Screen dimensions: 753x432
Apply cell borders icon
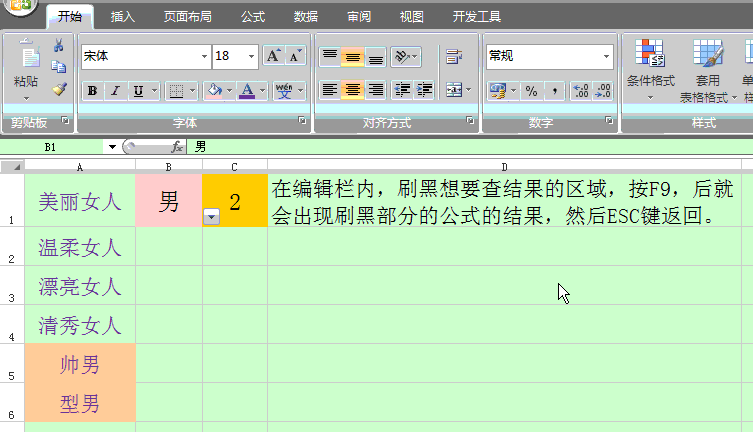point(176,91)
